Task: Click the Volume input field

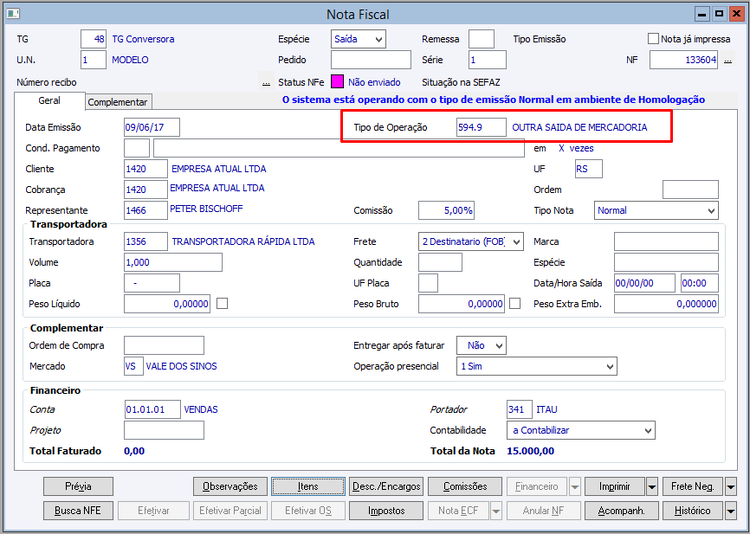Action: (x=173, y=263)
